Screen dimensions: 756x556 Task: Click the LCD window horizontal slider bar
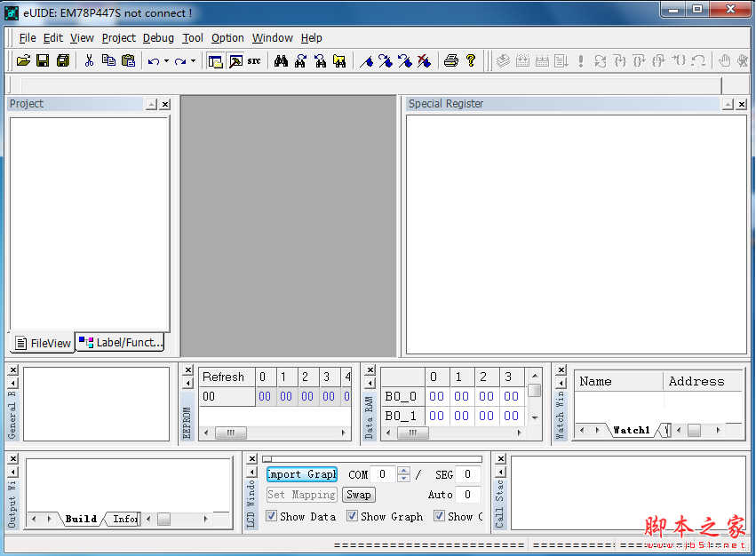click(372, 459)
